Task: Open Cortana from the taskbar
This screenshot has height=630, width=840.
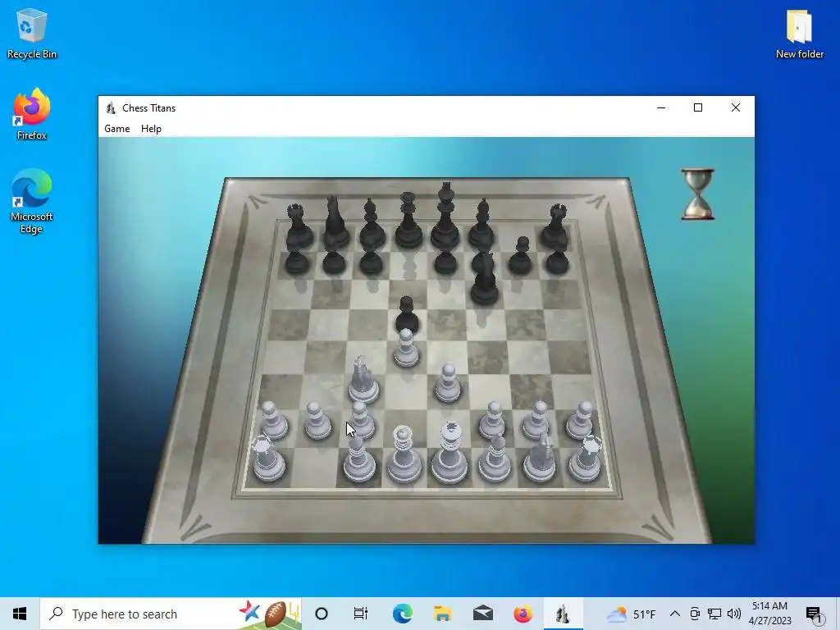Action: 322,614
